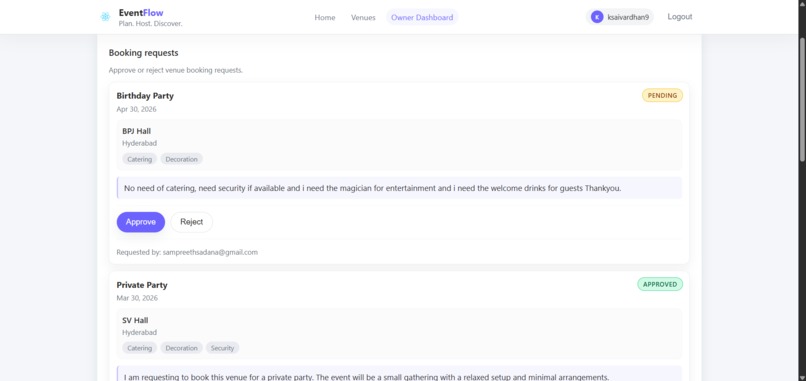Go to the Venues page
The height and width of the screenshot is (381, 806).
[x=363, y=17]
